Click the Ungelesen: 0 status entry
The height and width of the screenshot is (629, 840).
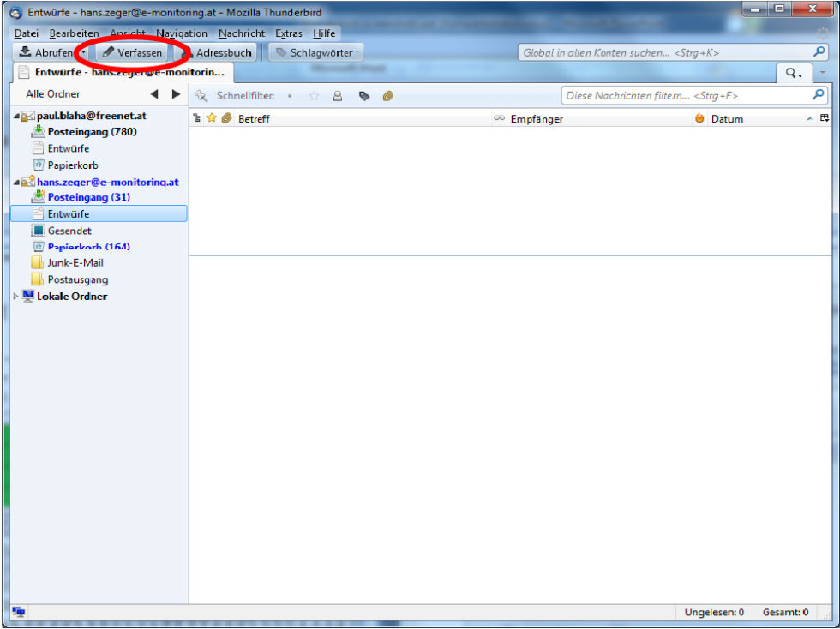tap(713, 612)
